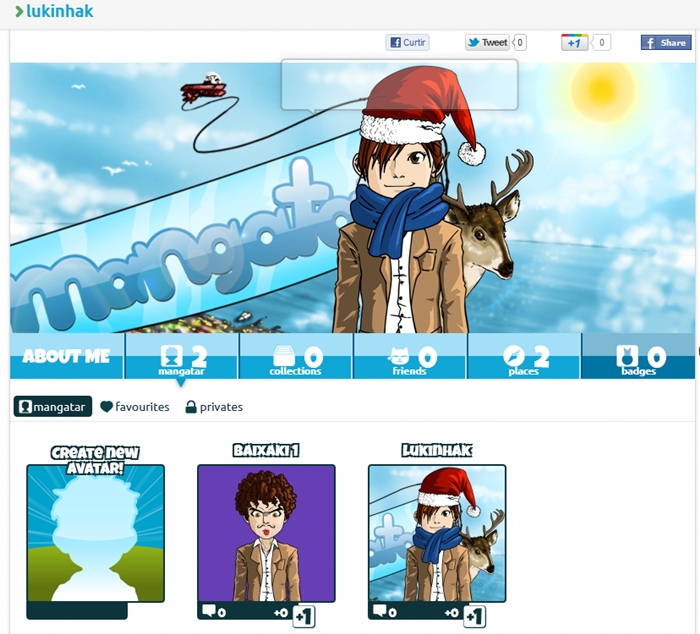Click the Tweet count bubble
This screenshot has height=634, width=700.
point(520,42)
